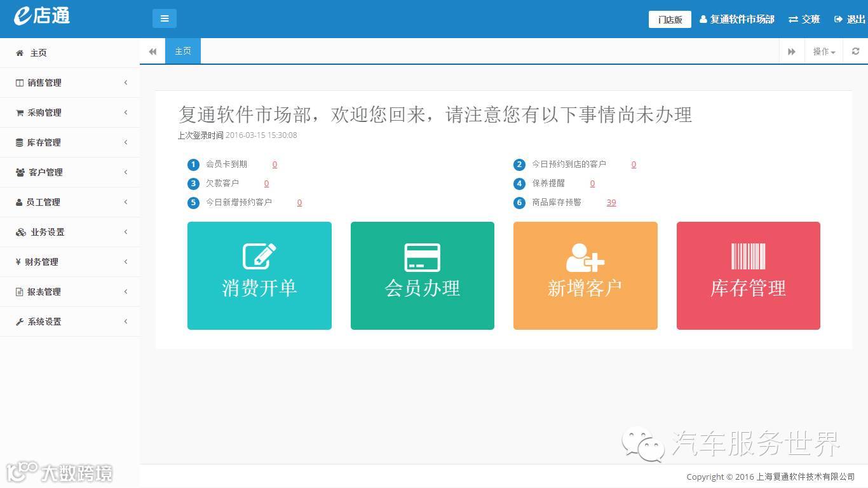Expand the 库存管理 sidebar chevron
Screen dimensions: 868x488
pyautogui.click(x=126, y=142)
